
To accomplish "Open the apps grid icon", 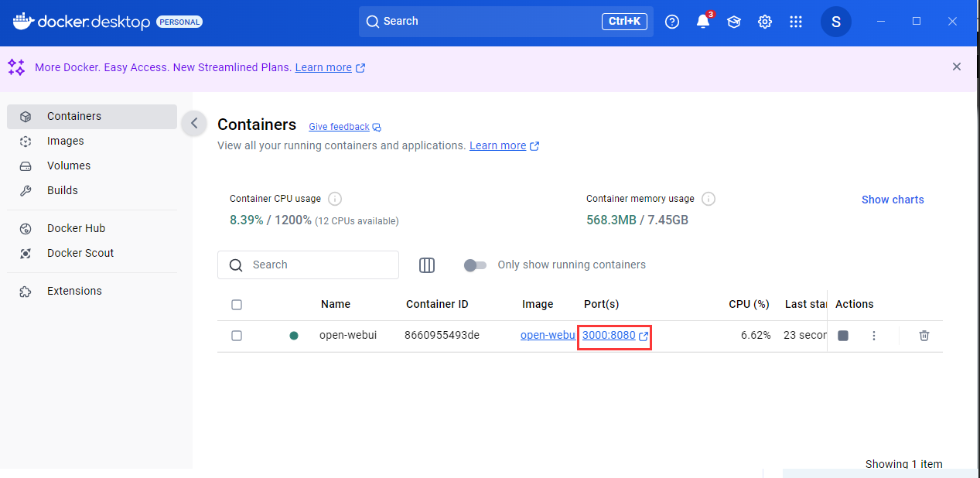I will (x=796, y=22).
